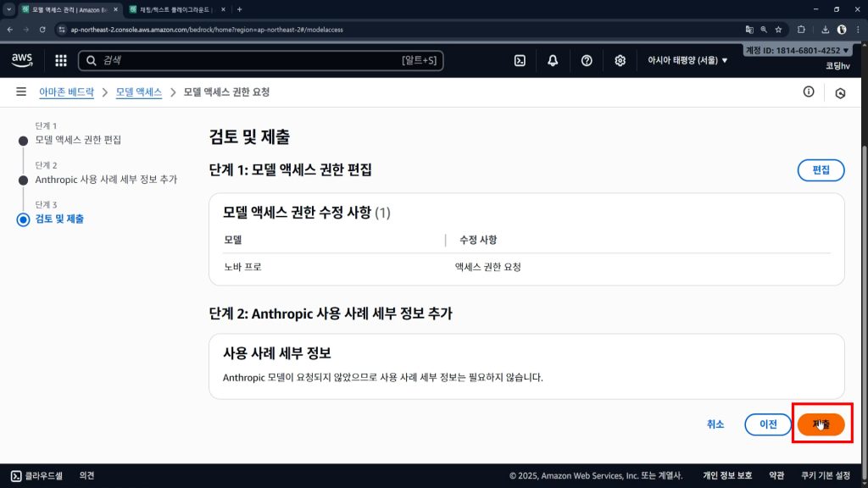Go to step 2 Anthropic 사용 사례 세부 정보 추가
The width and height of the screenshot is (868, 488).
tap(106, 180)
